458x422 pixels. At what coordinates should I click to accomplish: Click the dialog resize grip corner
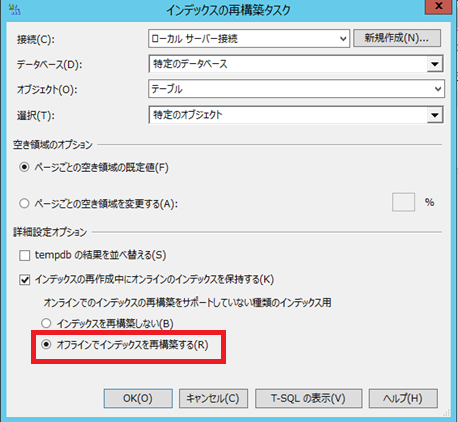tap(446, 413)
